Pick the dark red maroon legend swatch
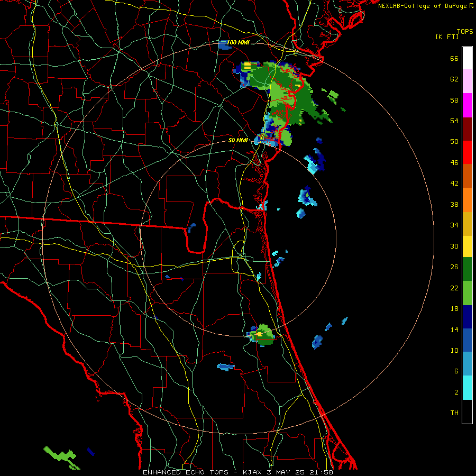The width and height of the screenshot is (476, 476). (467, 129)
